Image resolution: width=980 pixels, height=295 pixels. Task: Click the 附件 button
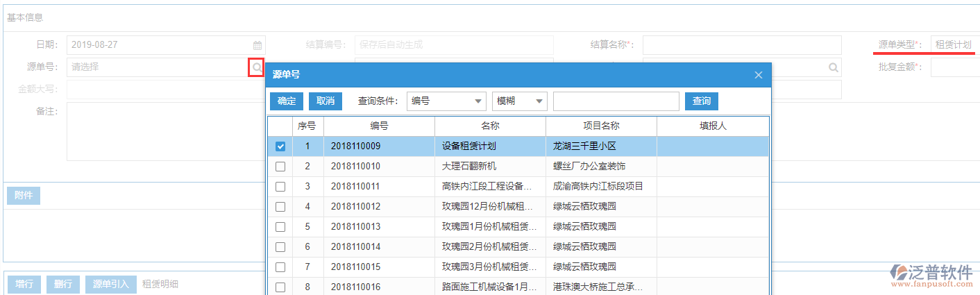[x=24, y=196]
